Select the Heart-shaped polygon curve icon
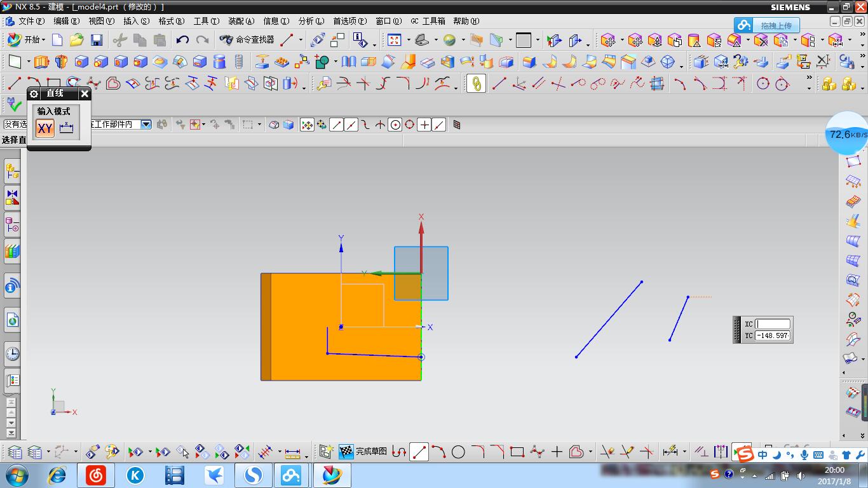Screen dimensions: 868x488 point(113,83)
